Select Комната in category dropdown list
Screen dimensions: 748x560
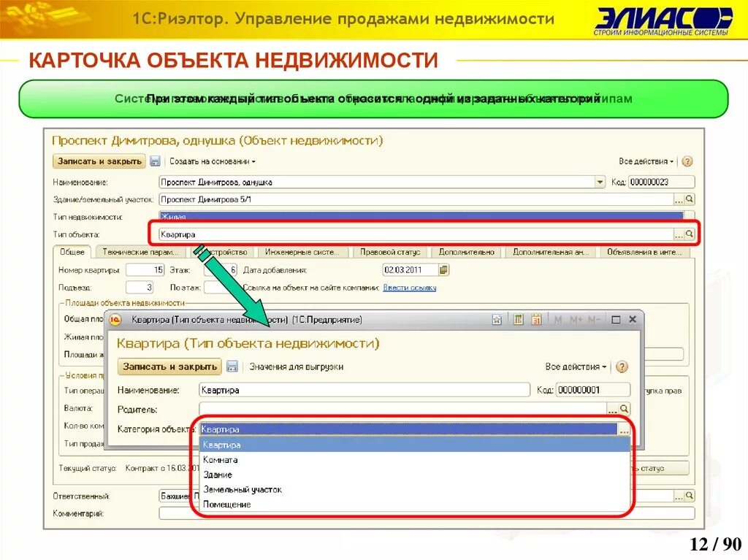coord(415,460)
